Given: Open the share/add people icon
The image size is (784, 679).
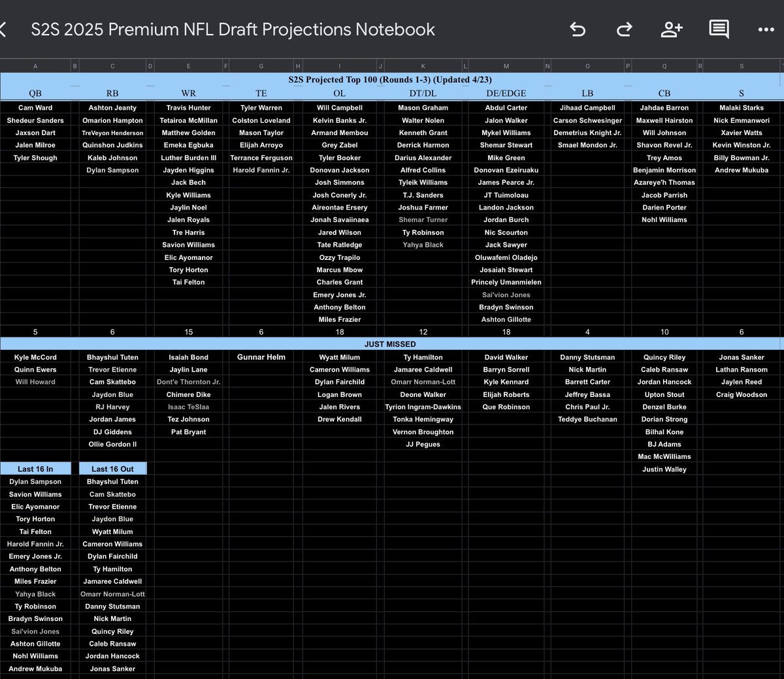Looking at the screenshot, I should pos(672,29).
